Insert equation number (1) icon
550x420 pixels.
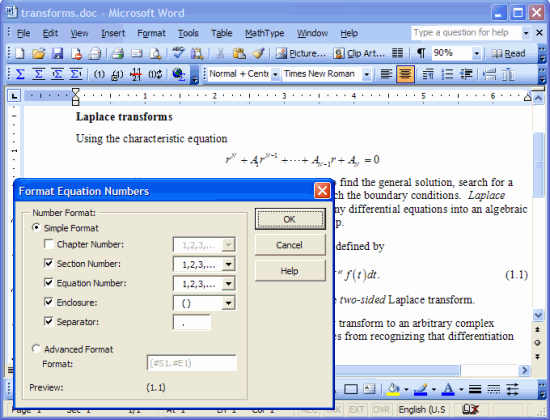pos(99,74)
